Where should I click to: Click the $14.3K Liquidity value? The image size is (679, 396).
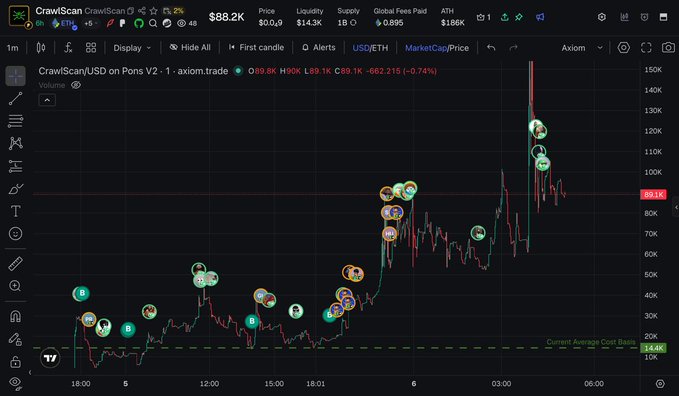tap(309, 23)
